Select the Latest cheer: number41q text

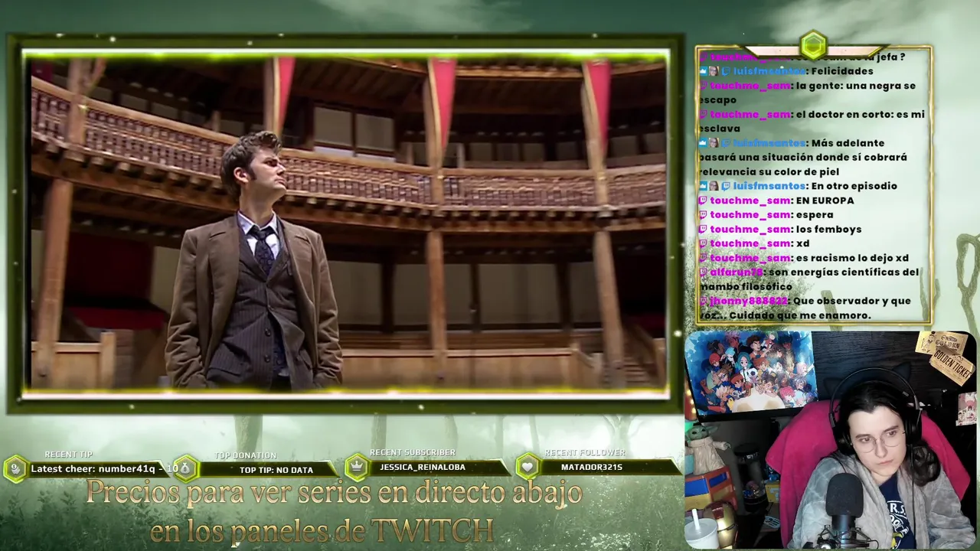point(93,469)
